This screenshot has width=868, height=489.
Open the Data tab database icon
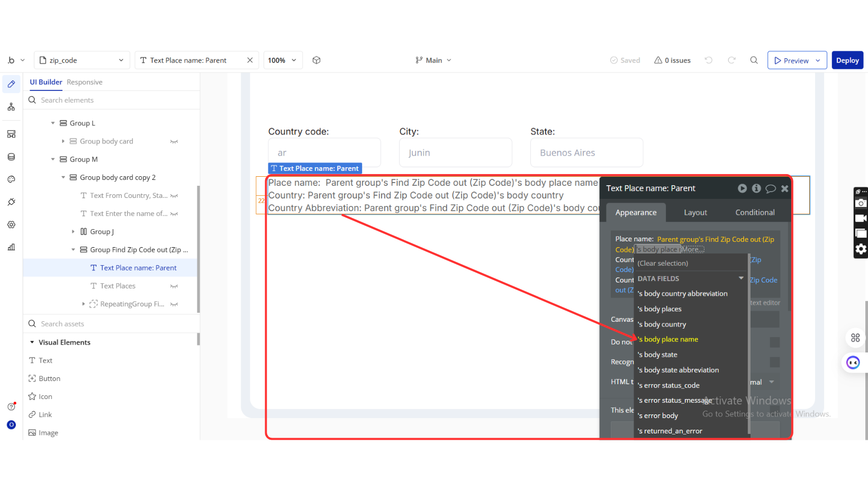[x=11, y=157]
